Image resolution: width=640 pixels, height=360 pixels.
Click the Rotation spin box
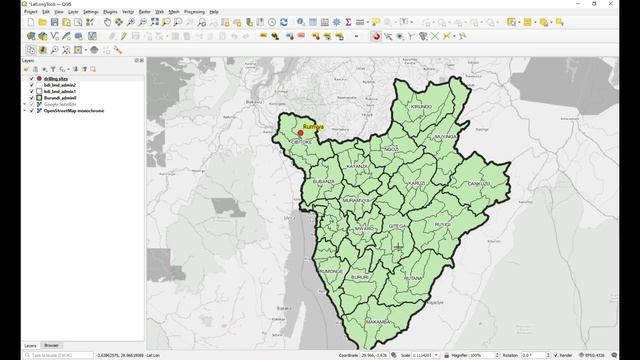pos(536,356)
